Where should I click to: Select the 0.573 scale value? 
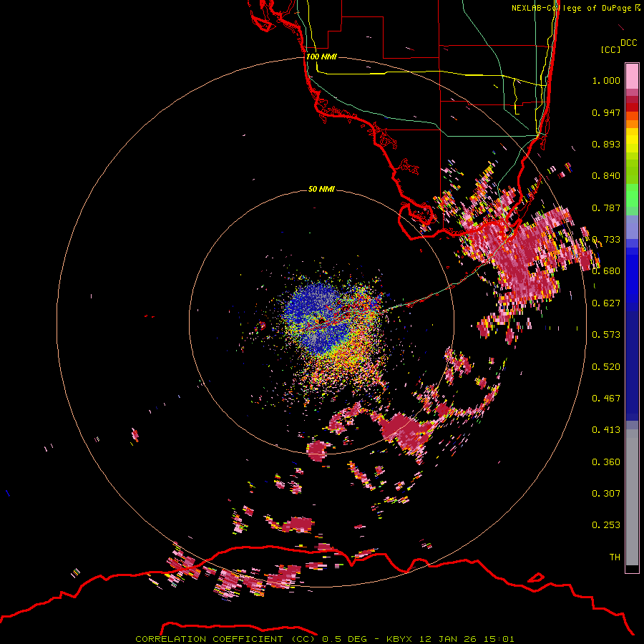tap(606, 335)
